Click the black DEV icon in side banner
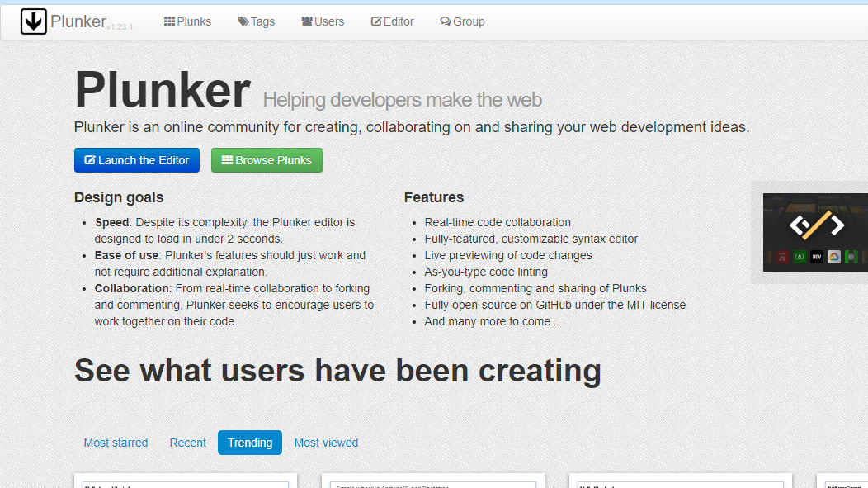Image resolution: width=868 pixels, height=488 pixels. (816, 257)
